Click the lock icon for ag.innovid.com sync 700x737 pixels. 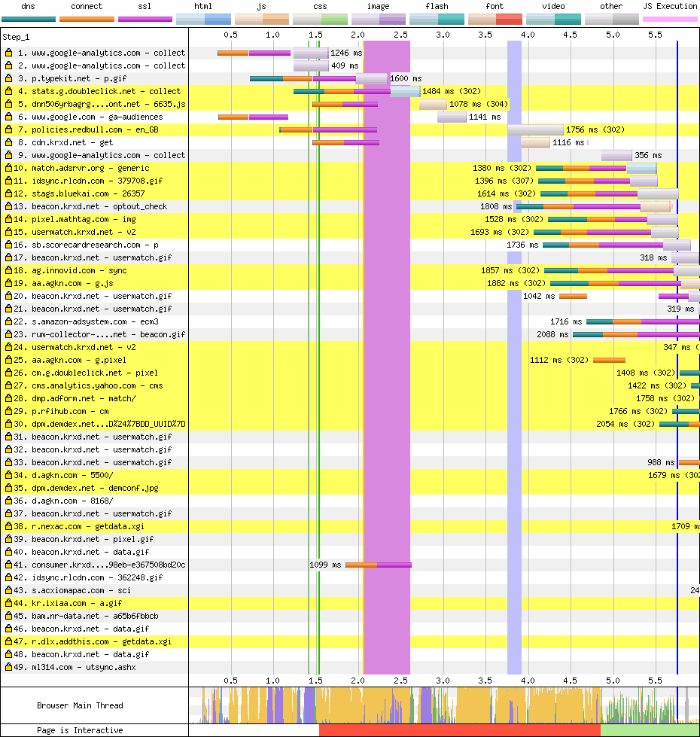pyautogui.click(x=8, y=270)
